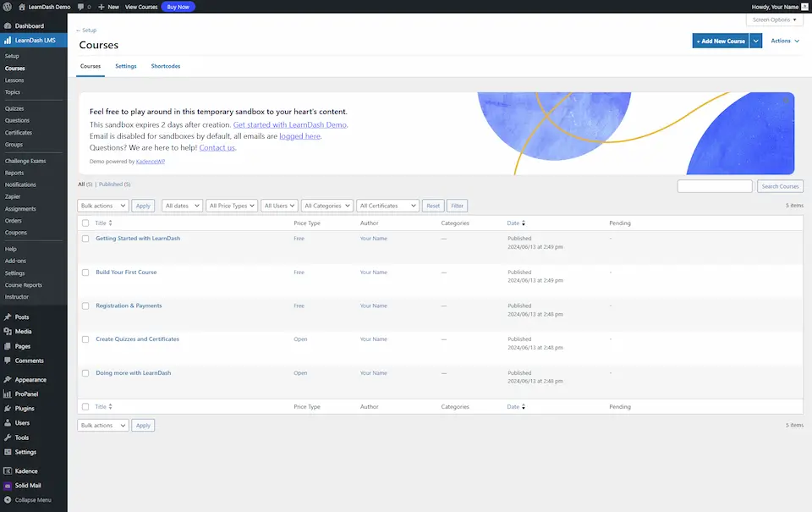This screenshot has width=812, height=512.
Task: Click the Comments icon in sidebar
Action: point(8,361)
